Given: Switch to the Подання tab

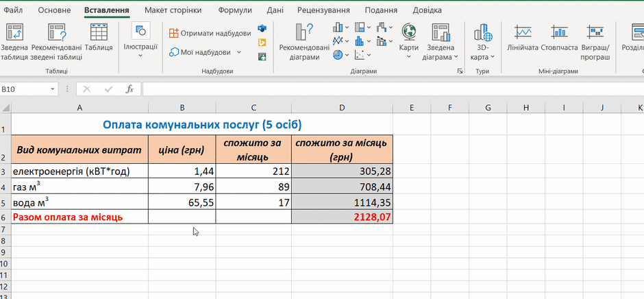Looking at the screenshot, I should [381, 10].
